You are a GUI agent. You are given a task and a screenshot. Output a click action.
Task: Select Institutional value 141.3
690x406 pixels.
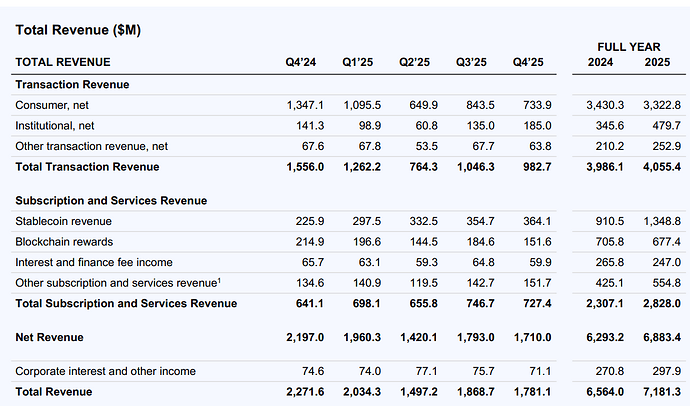tap(310, 126)
